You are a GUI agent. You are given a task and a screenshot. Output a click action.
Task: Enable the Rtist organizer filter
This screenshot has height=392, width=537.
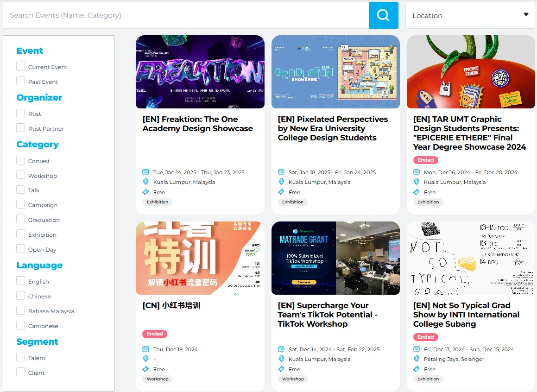(x=20, y=113)
